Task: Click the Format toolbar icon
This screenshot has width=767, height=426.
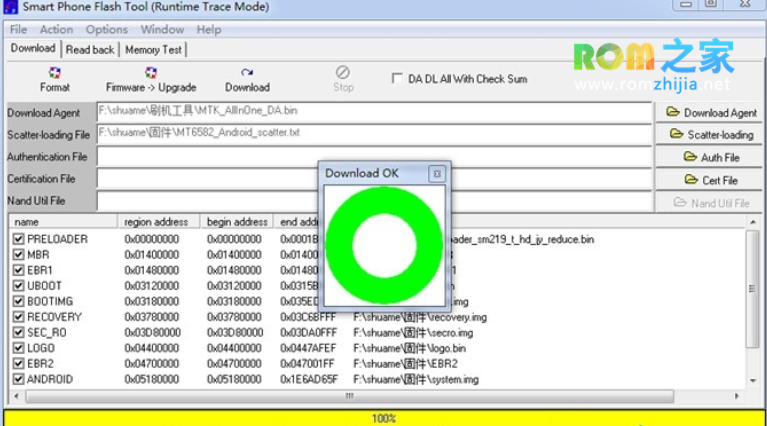Action: pyautogui.click(x=55, y=79)
